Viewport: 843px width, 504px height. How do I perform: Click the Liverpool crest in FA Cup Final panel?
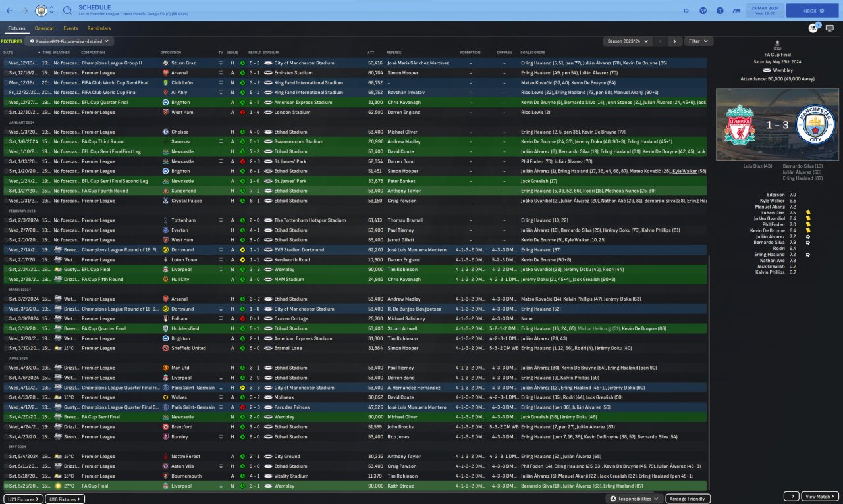click(740, 125)
